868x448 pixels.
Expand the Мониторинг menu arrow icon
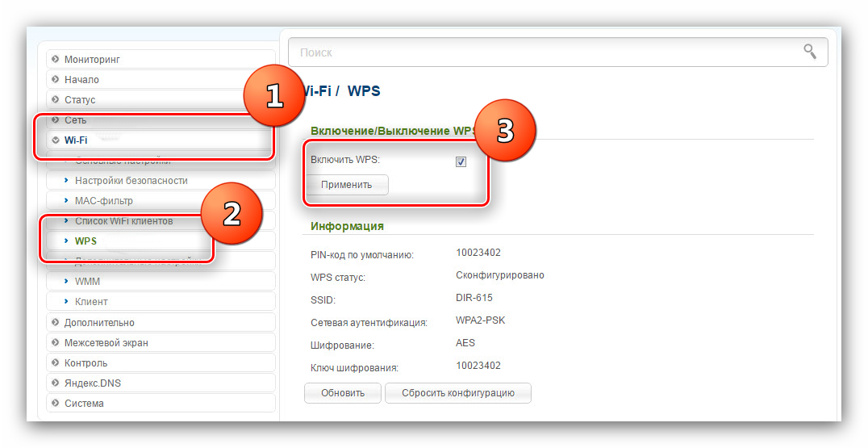(x=55, y=60)
